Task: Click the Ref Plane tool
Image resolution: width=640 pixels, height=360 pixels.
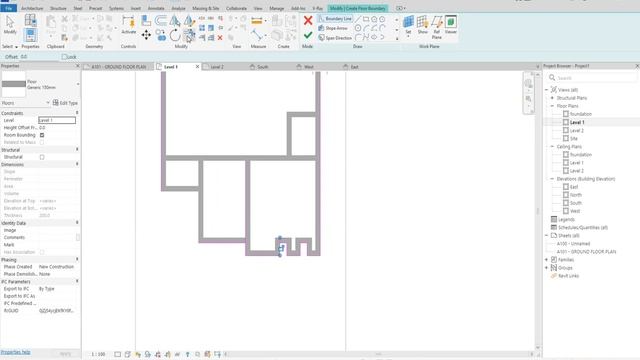Action: tap(437, 27)
